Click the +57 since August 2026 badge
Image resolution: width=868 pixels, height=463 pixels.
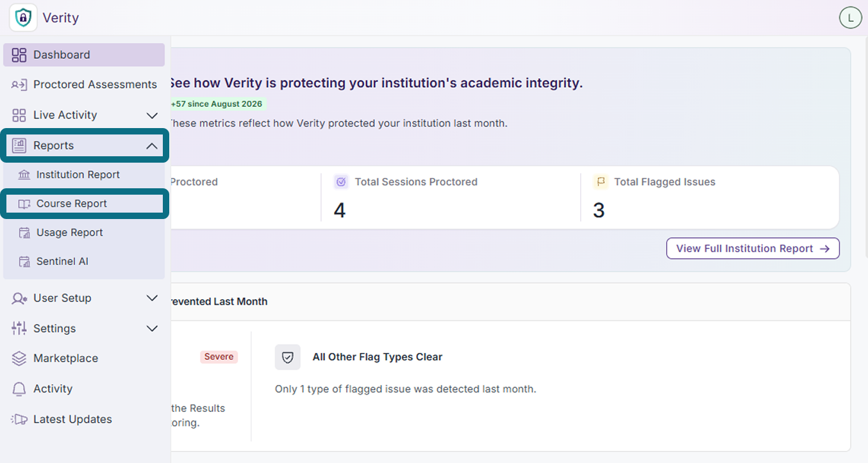[x=217, y=104]
